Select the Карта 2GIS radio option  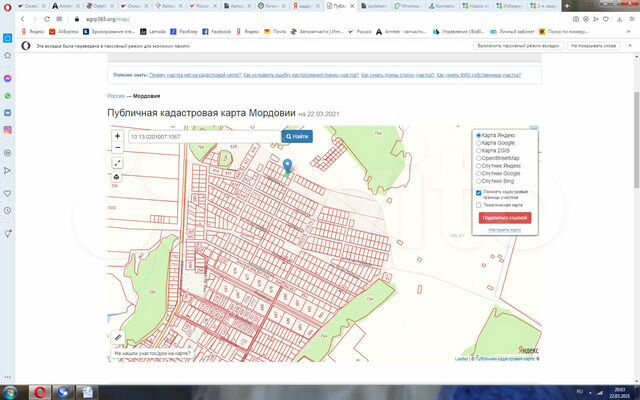479,151
